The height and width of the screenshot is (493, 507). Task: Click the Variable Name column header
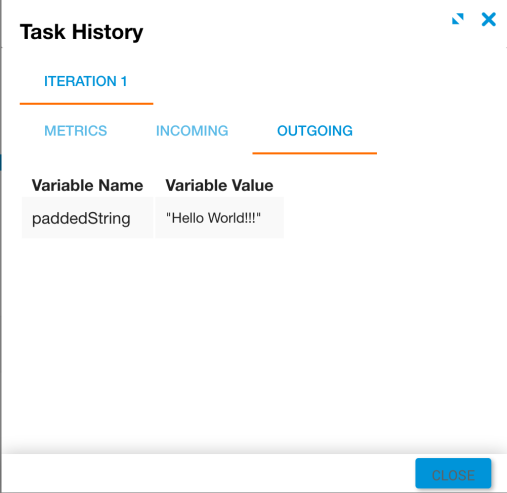(x=87, y=185)
